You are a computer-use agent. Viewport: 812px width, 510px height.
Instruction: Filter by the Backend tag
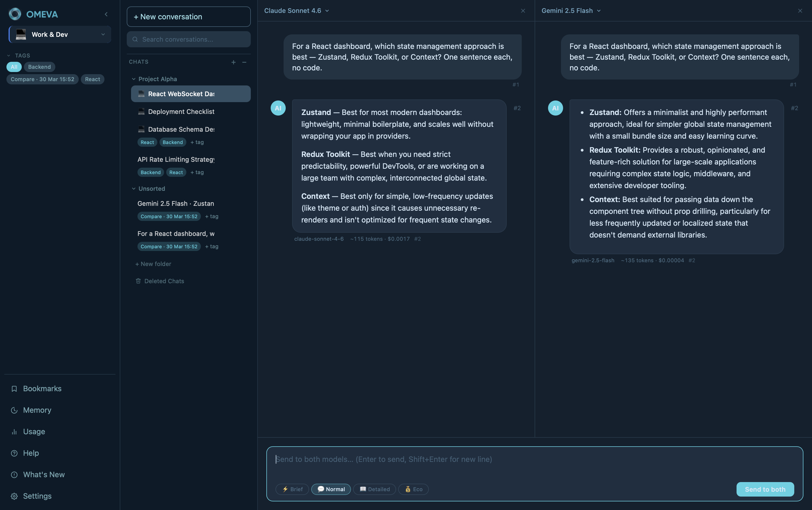pyautogui.click(x=39, y=67)
